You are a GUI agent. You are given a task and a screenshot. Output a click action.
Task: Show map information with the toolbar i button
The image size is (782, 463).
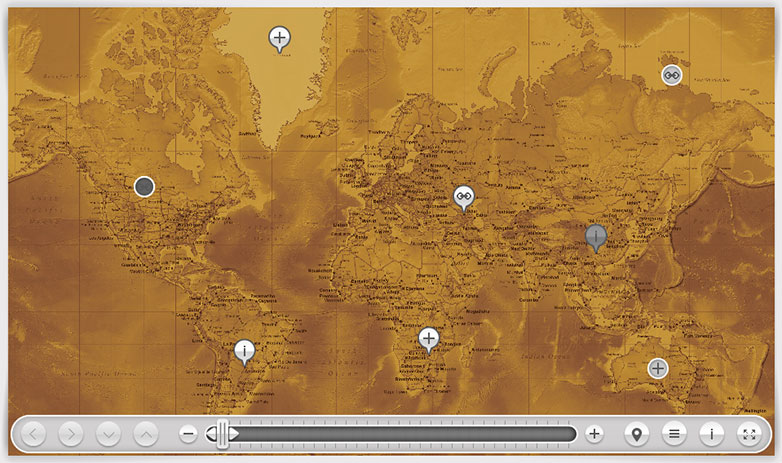tap(711, 434)
